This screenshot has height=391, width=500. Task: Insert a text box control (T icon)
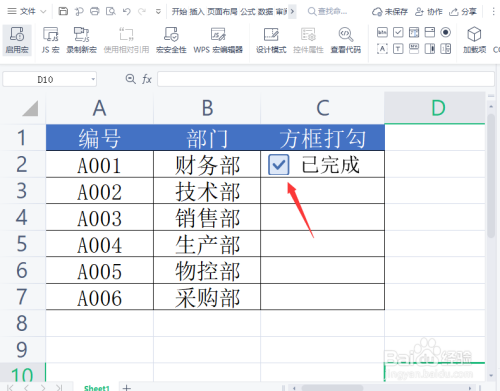pos(398,49)
